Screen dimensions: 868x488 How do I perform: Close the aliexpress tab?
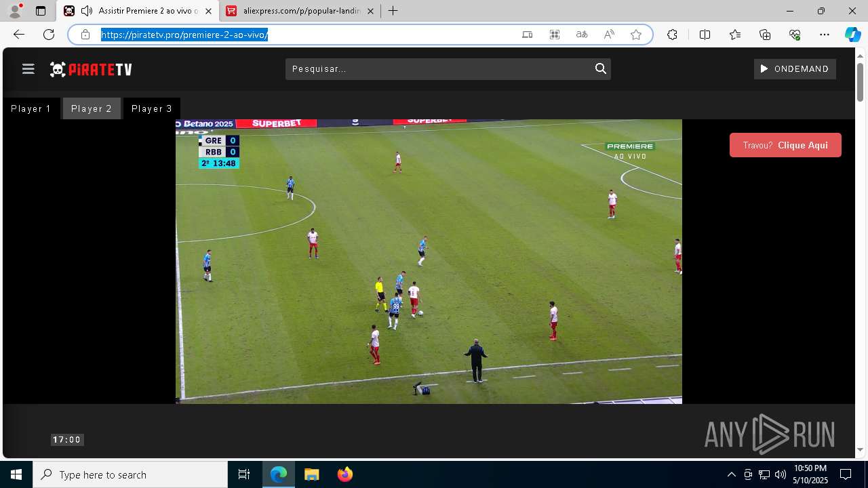click(x=370, y=11)
